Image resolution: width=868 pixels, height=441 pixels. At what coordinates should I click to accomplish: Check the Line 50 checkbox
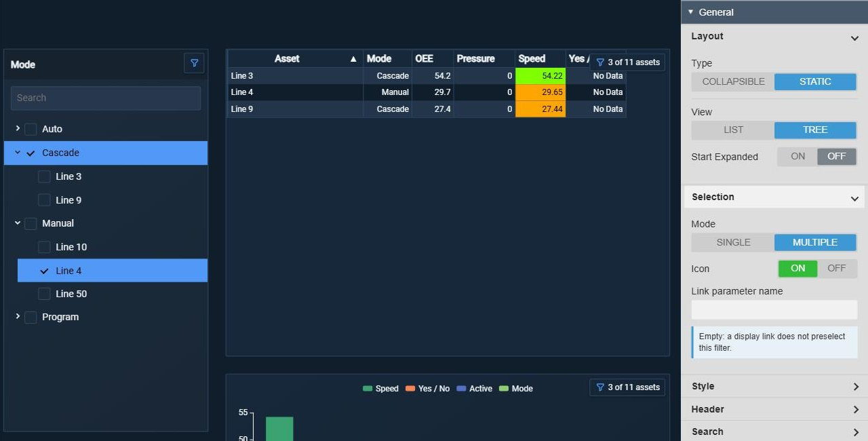point(44,294)
